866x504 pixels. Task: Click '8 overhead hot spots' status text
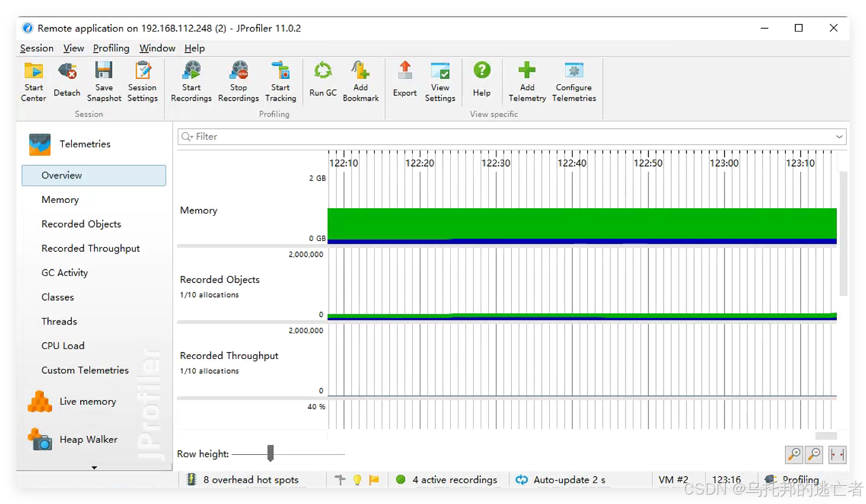pos(251,480)
